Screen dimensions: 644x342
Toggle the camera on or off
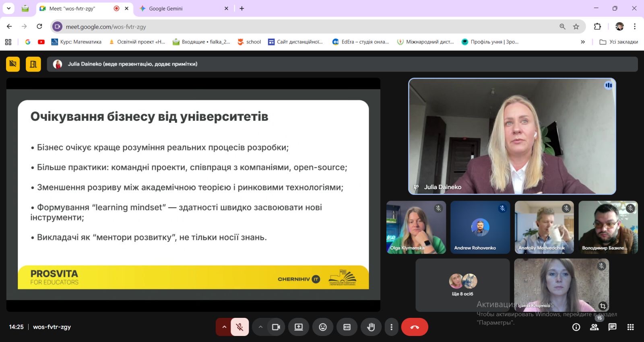tap(276, 327)
